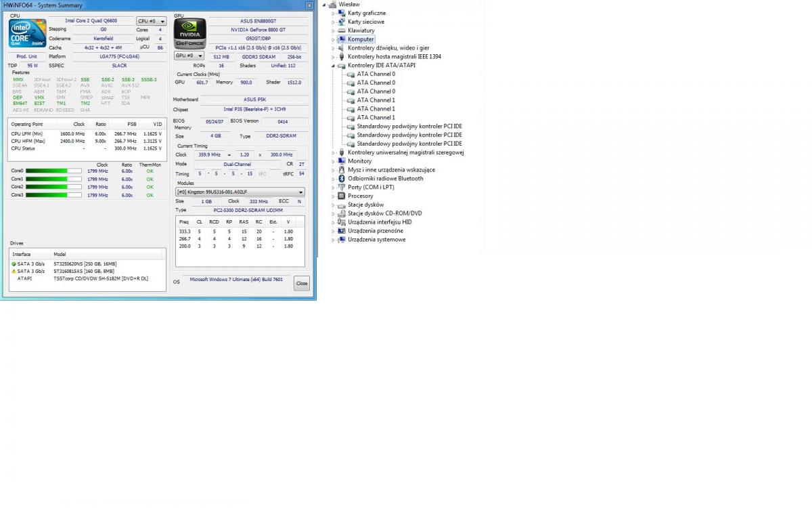Click the "Dual-Channel" memory mode value
The height and width of the screenshot is (508, 812).
238,165
